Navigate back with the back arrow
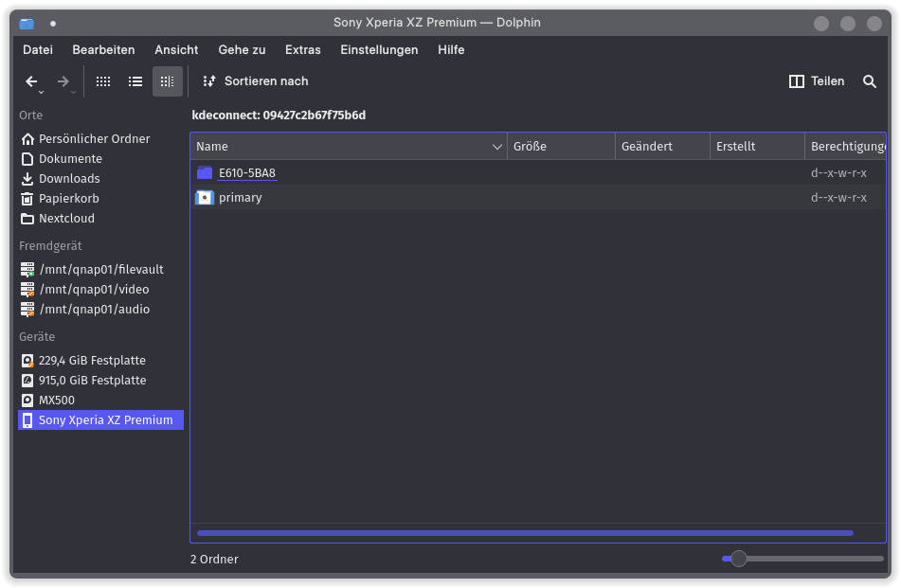The width and height of the screenshot is (901, 588). coord(31,81)
